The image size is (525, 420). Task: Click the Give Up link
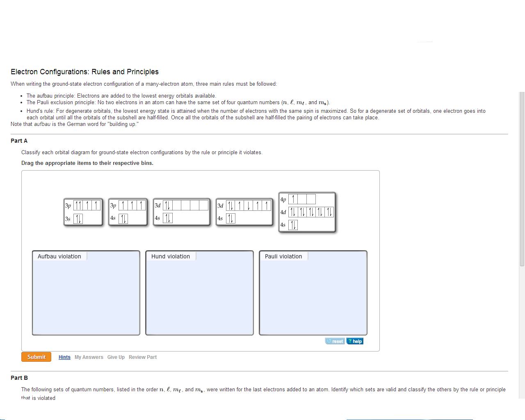116,357
